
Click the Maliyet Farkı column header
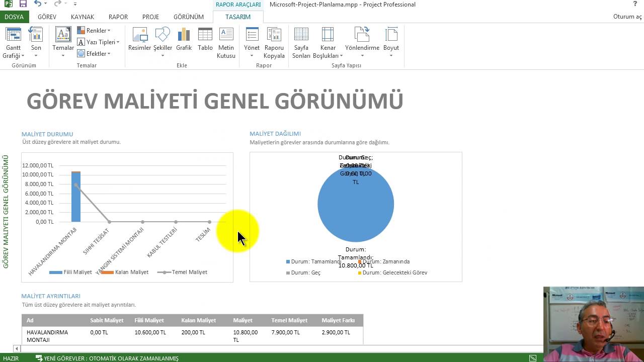[338, 320]
